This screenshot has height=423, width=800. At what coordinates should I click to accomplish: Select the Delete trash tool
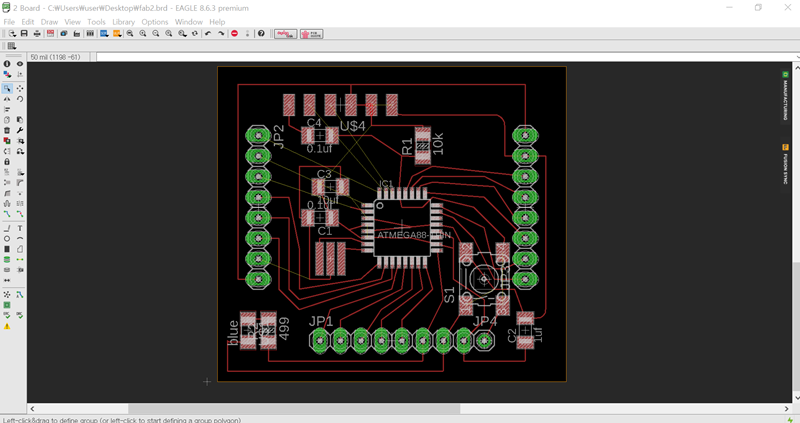coord(7,131)
